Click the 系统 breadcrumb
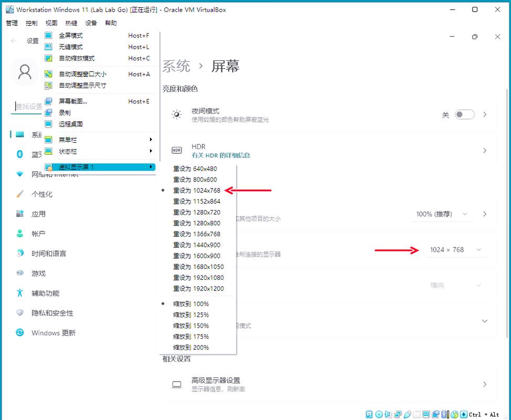511x420 pixels. [x=176, y=66]
